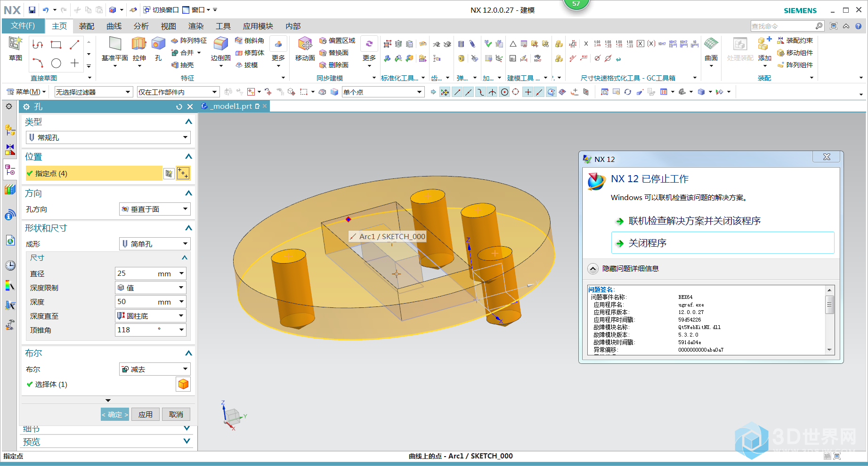The image size is (868, 466).
Task: Open depth limit 值 dropdown
Action: 151,288
